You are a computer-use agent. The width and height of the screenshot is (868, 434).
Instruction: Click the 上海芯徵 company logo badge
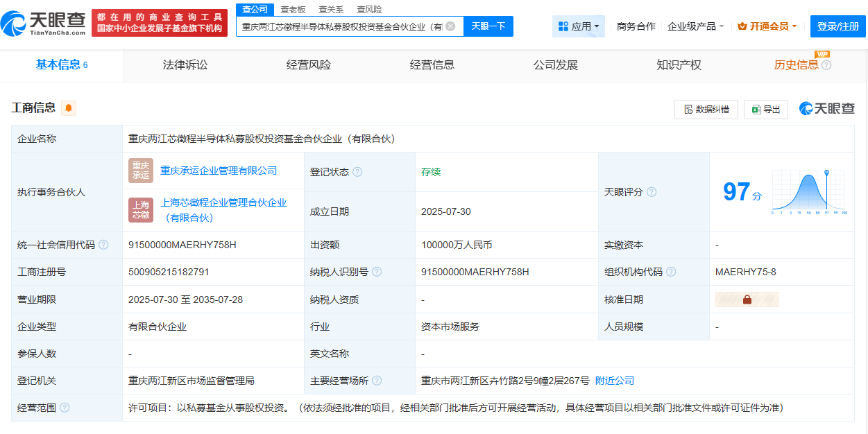pyautogui.click(x=141, y=210)
